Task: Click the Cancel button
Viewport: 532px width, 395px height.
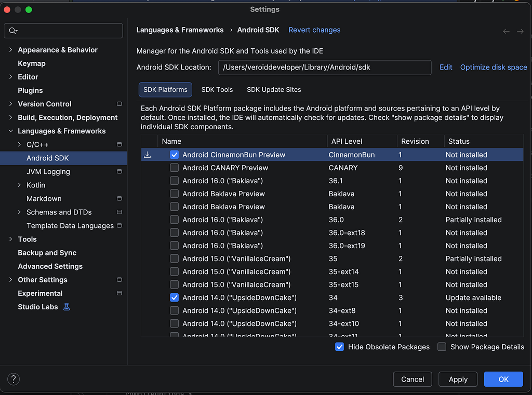Action: pyautogui.click(x=412, y=379)
